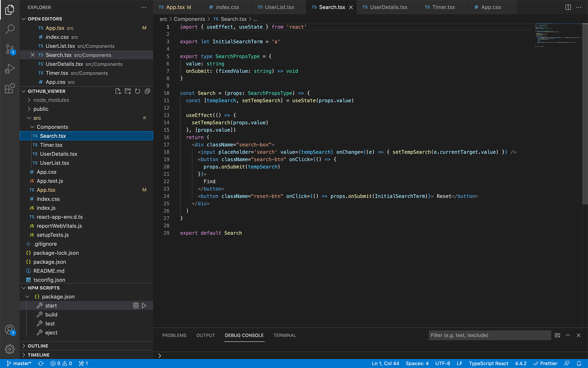588x368 pixels.
Task: Click the debug console filter field
Action: pos(490,335)
